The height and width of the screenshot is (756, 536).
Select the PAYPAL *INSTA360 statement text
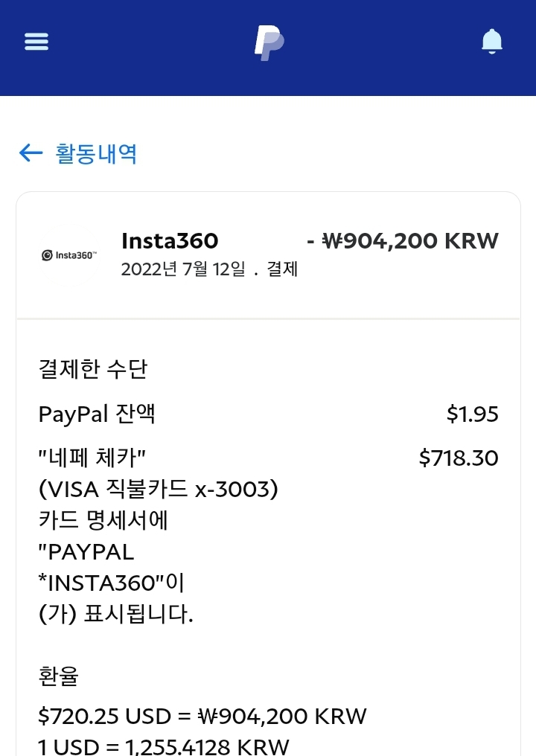click(100, 568)
